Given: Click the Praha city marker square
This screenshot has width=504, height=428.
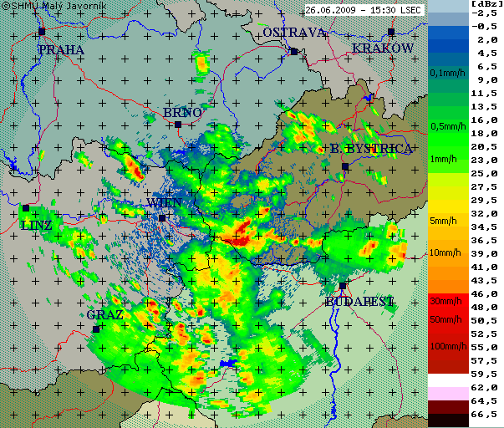Looking at the screenshot, I should tap(41, 32).
